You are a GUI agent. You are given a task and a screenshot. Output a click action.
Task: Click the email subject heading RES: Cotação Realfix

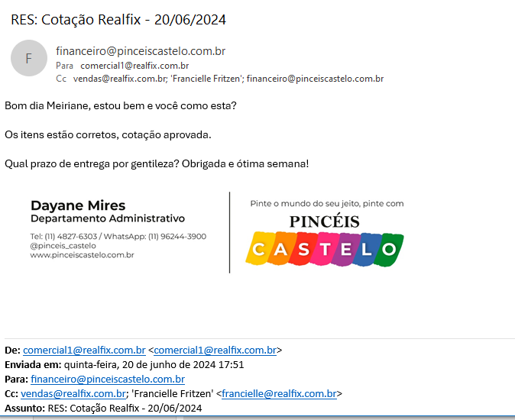pos(118,19)
